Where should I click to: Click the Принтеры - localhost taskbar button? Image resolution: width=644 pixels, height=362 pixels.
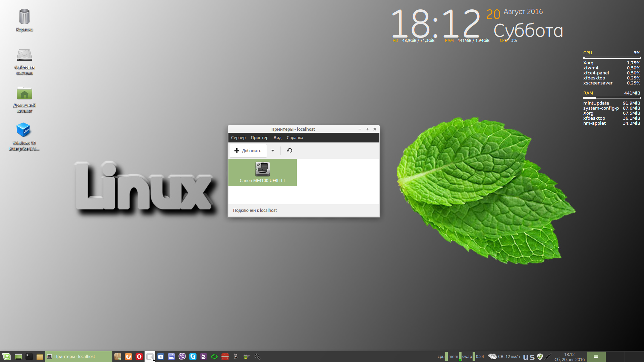coord(79,357)
